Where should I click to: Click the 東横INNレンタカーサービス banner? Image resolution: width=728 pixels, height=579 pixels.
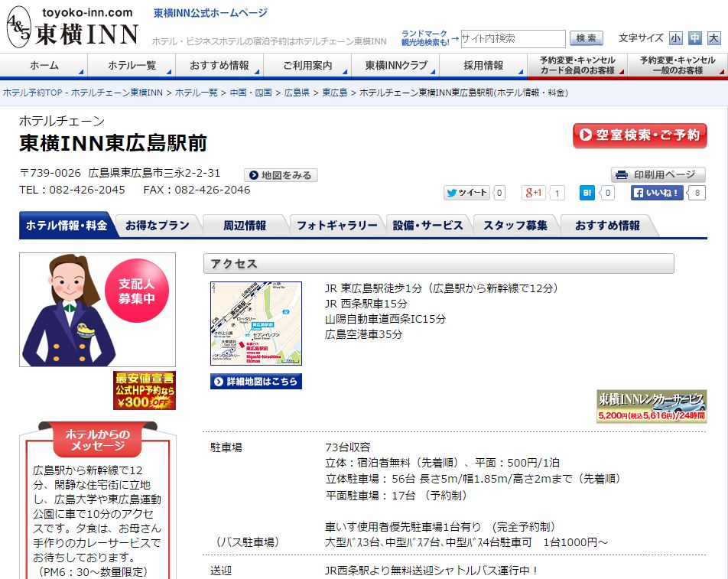point(652,406)
